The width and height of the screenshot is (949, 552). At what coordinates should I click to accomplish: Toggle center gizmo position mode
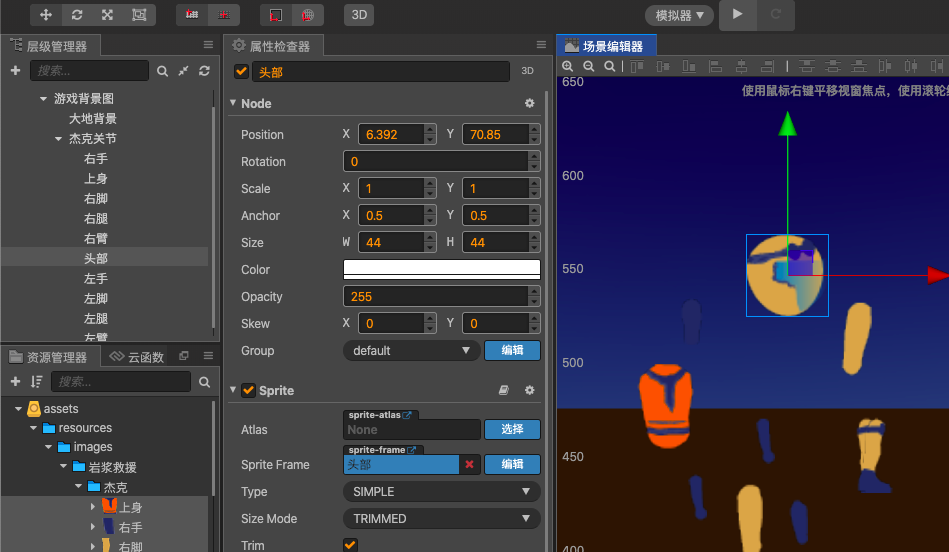223,15
